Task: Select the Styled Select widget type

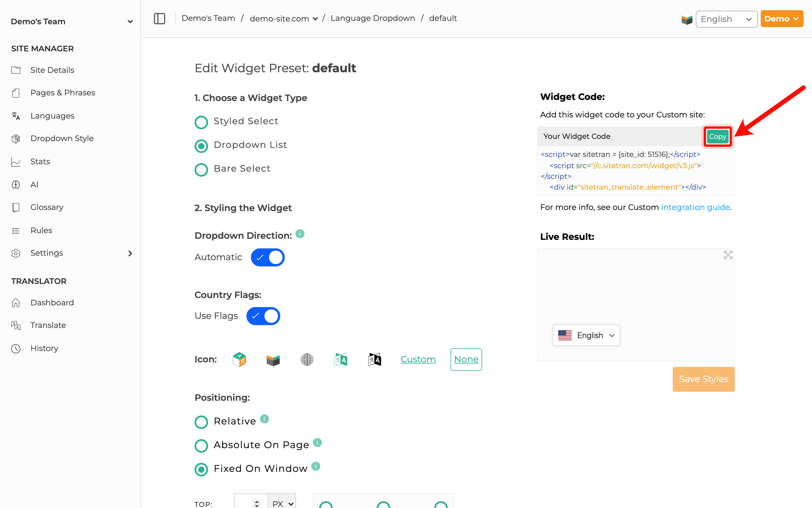Action: [x=201, y=122]
